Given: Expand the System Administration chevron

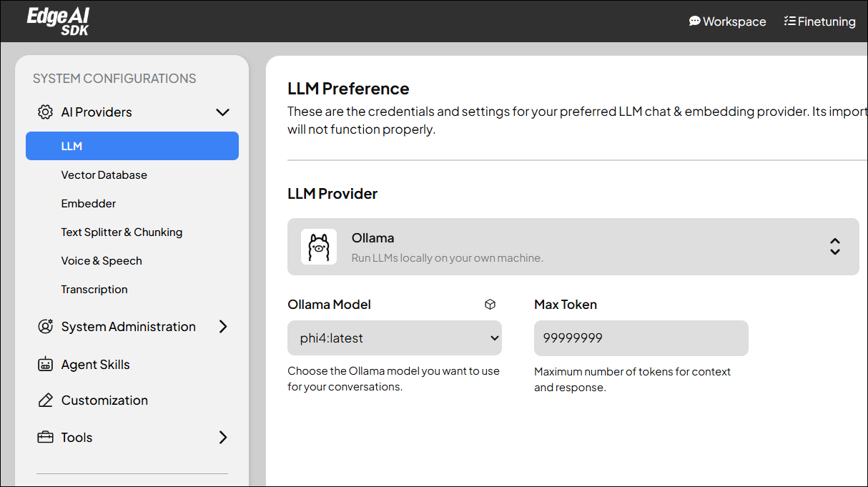Looking at the screenshot, I should coord(222,327).
